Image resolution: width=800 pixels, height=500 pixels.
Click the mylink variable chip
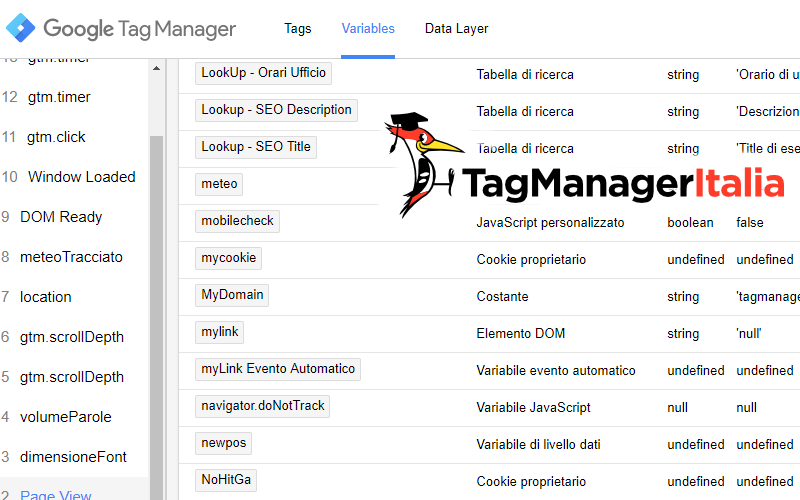(x=219, y=332)
